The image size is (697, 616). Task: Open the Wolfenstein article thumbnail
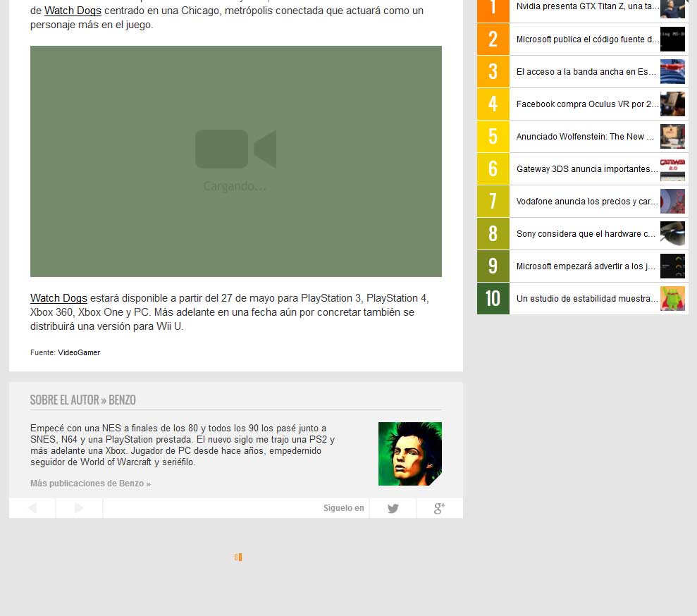pos(672,137)
